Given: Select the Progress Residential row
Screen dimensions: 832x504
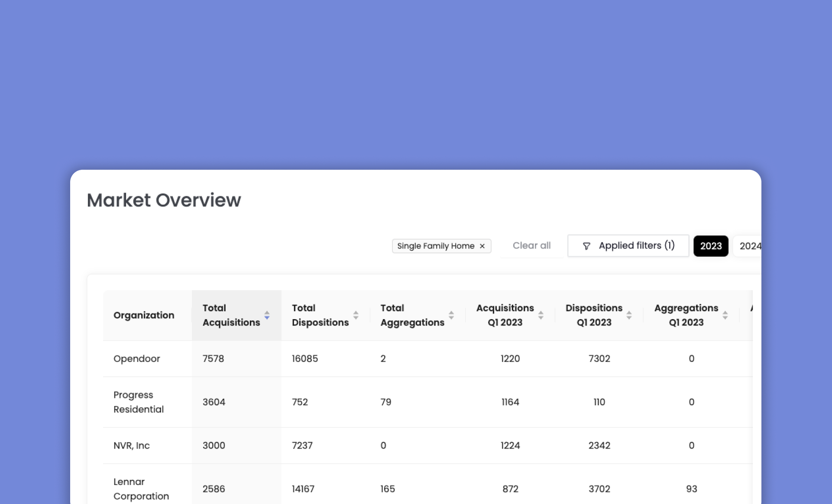Looking at the screenshot, I should 427,402.
